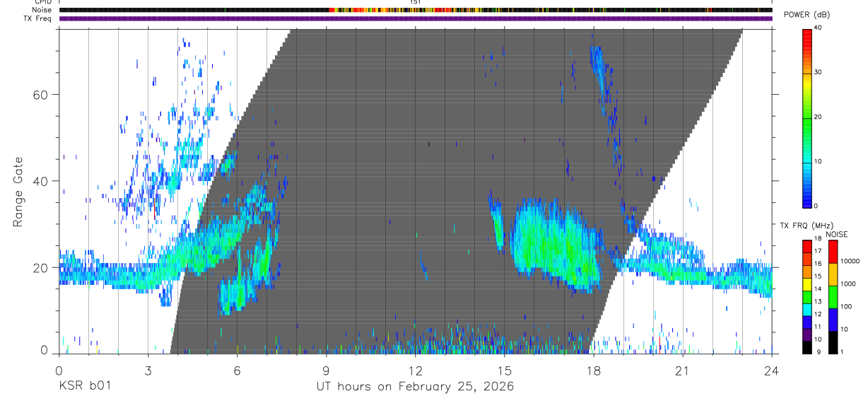
Task: Click the 'Noise' row label at top left
Action: [42, 10]
